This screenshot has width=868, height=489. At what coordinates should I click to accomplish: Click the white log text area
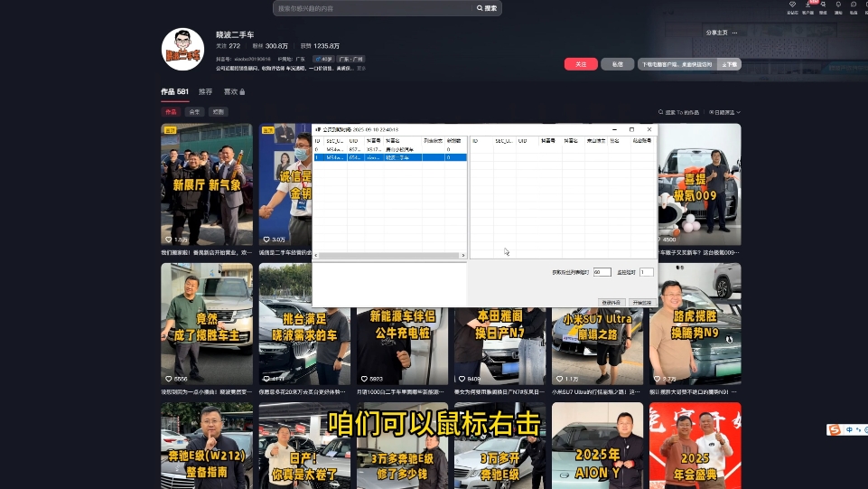tap(389, 285)
